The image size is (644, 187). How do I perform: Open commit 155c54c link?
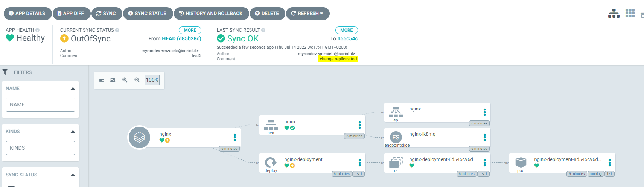pyautogui.click(x=348, y=38)
